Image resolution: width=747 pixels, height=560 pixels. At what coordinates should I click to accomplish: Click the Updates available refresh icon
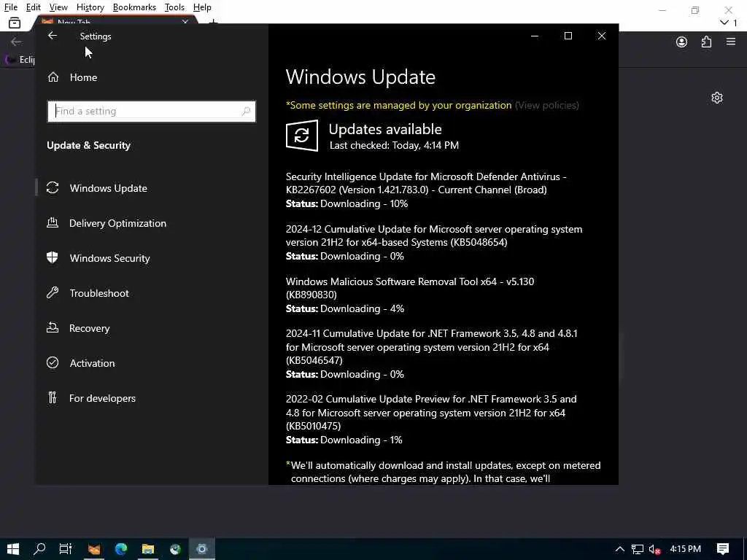point(302,136)
